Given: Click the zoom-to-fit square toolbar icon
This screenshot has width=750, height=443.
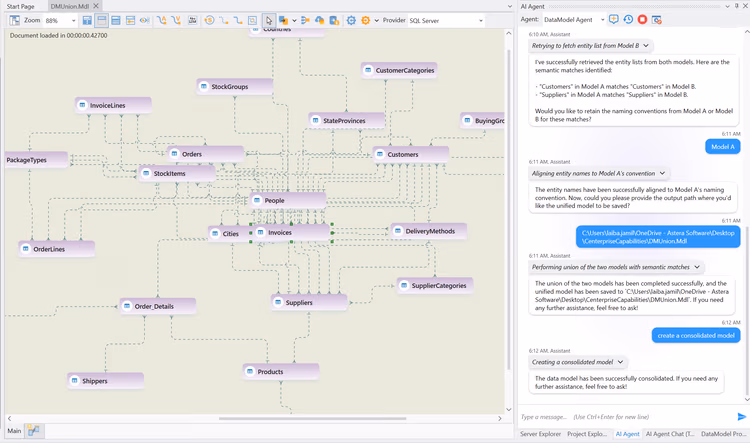Looking at the screenshot, I should [x=252, y=21].
